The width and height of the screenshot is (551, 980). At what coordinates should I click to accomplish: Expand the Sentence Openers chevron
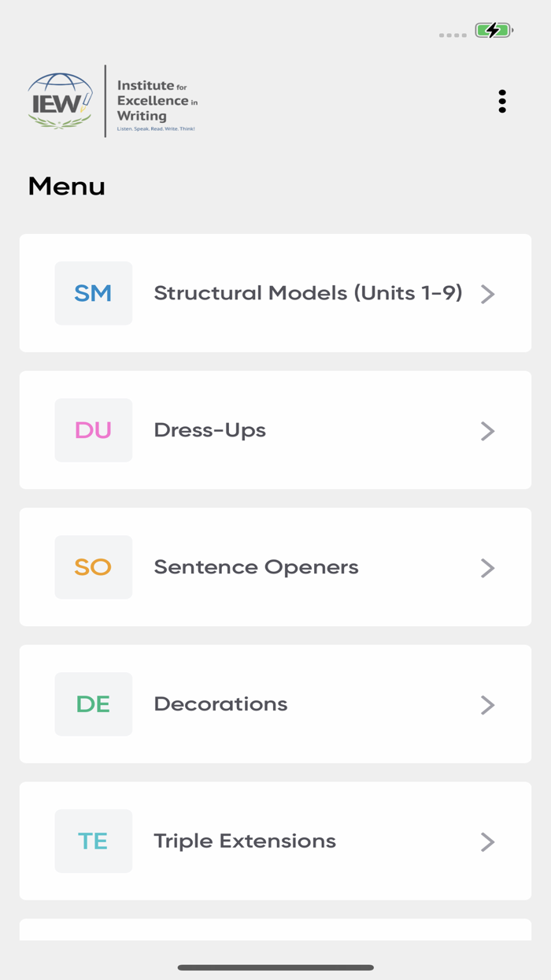coord(487,567)
